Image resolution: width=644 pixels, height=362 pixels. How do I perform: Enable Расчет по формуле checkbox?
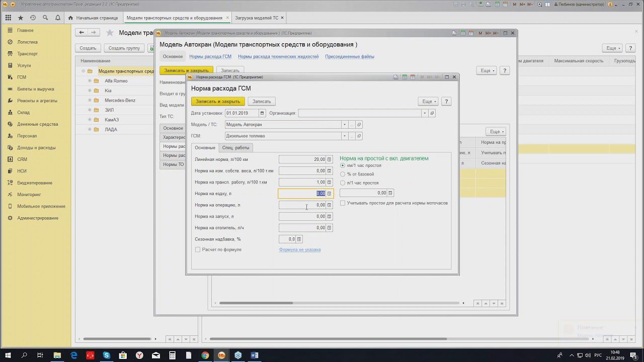[x=198, y=249]
